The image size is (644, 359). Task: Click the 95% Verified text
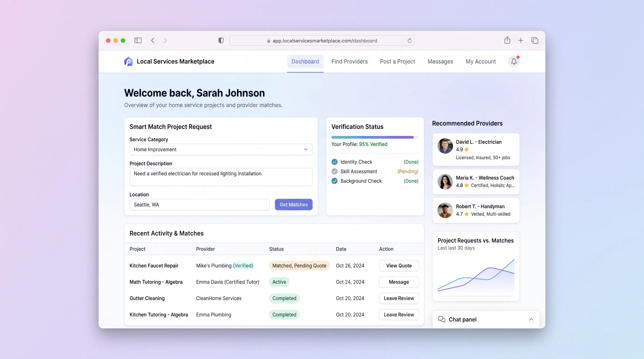373,144
